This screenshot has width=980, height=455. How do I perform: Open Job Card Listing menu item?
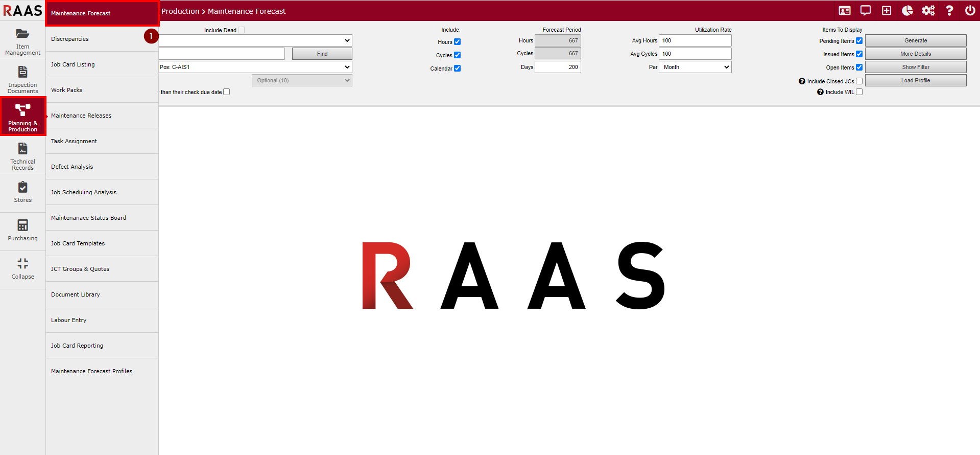coord(73,64)
